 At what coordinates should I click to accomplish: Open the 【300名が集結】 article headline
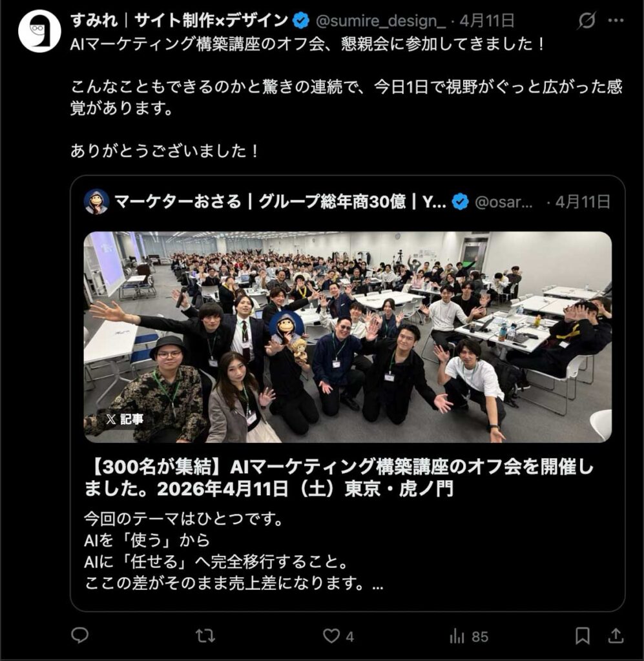click(x=339, y=478)
